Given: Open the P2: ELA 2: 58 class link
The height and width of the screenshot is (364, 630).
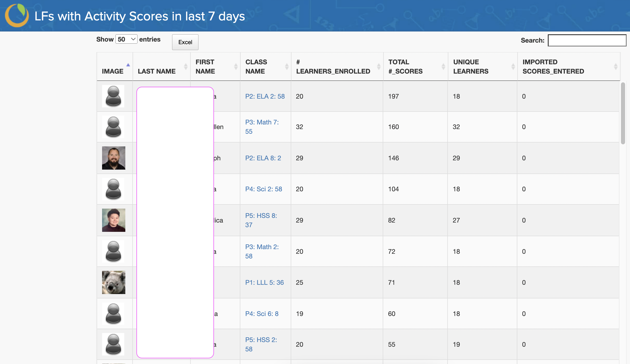Looking at the screenshot, I should (265, 96).
